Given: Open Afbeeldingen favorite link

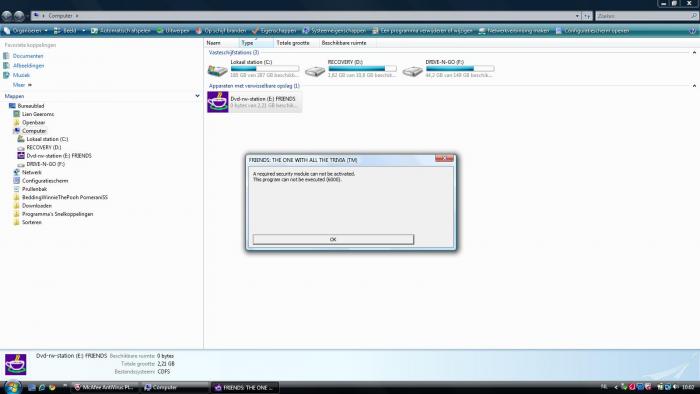Looking at the screenshot, I should [28, 66].
